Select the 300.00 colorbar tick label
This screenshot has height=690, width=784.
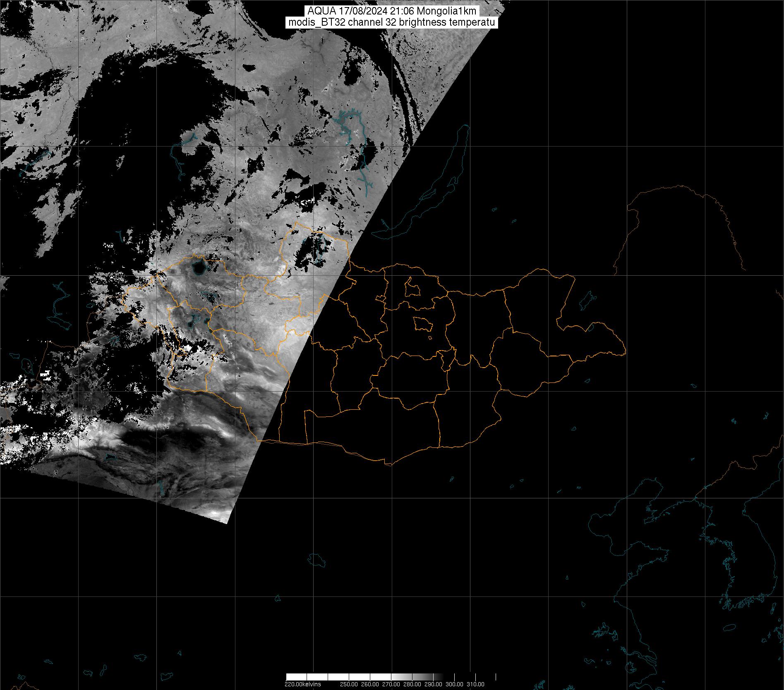coord(454,684)
